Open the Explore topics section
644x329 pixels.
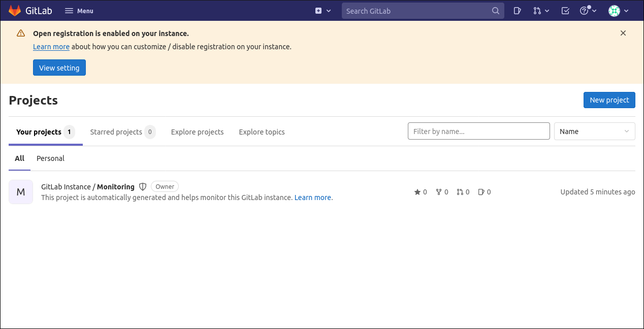point(262,131)
